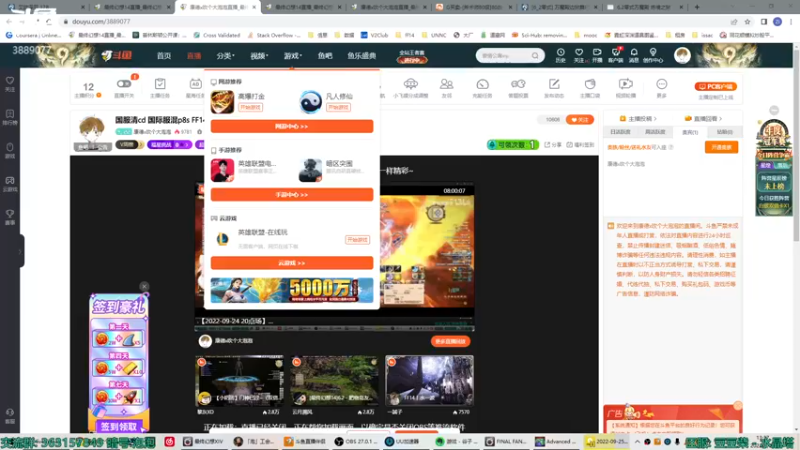Image resolution: width=800 pixels, height=450 pixels.
Task: Open the 历史 history icon in header
Action: (x=560, y=55)
